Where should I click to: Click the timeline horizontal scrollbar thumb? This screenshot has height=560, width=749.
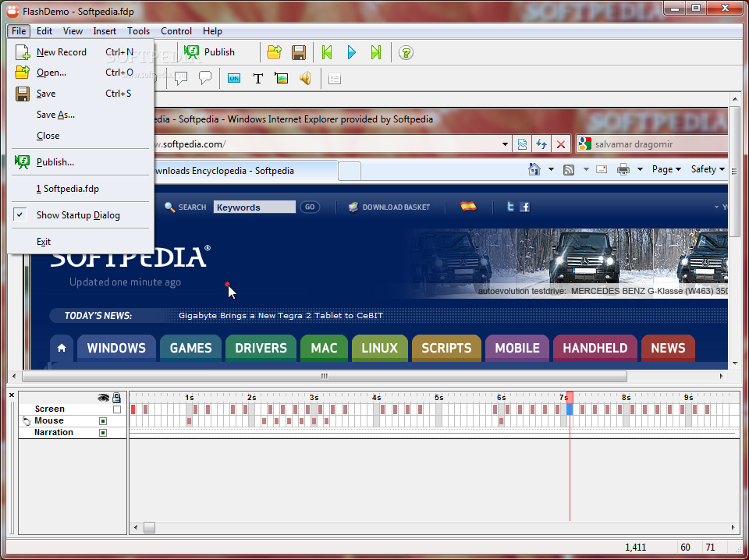coord(150,527)
